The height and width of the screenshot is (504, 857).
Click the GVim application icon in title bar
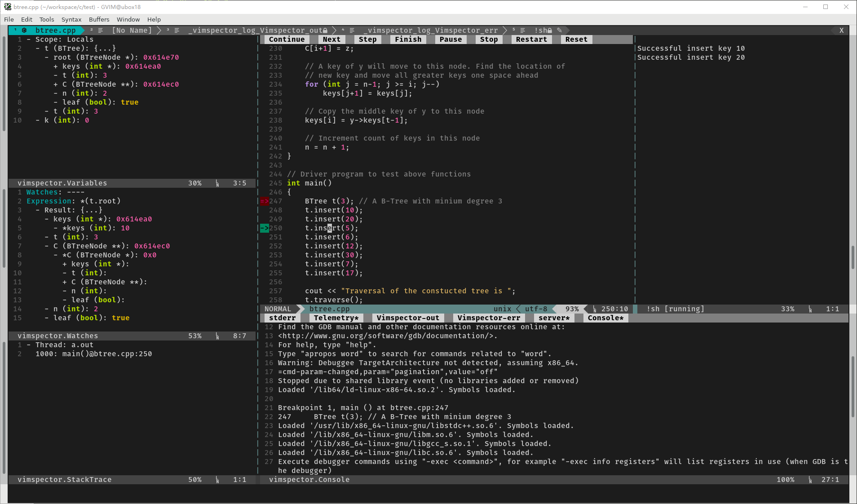[8, 7]
